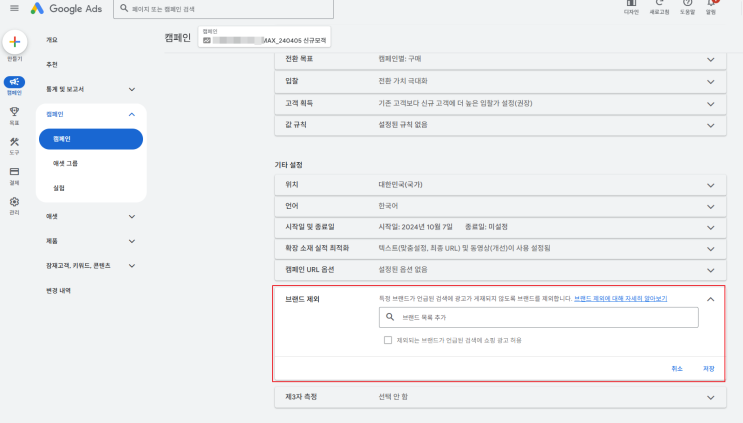
Task: Focus the 브랜드 목록 추가 input field
Action: [x=538, y=317]
